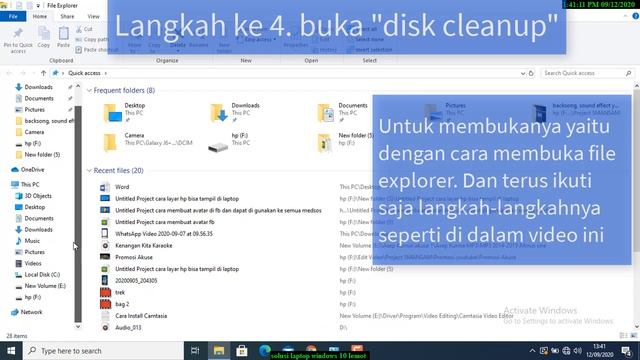This screenshot has width=640, height=360.
Task: Open the File menu tab
Action: click(x=13, y=16)
